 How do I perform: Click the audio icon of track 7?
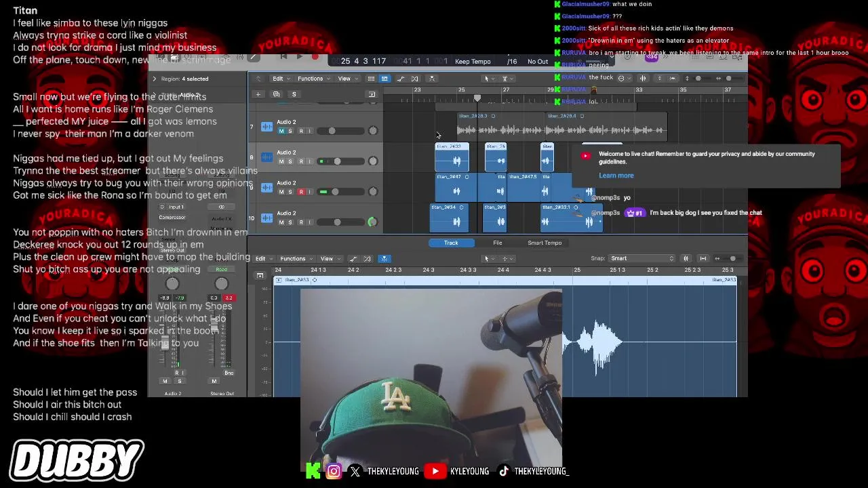267,127
